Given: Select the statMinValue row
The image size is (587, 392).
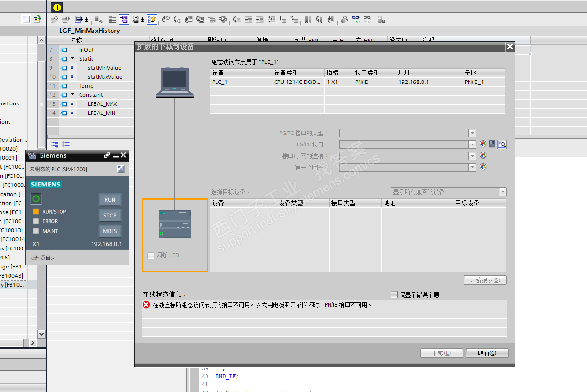Looking at the screenshot, I should [x=91, y=68].
